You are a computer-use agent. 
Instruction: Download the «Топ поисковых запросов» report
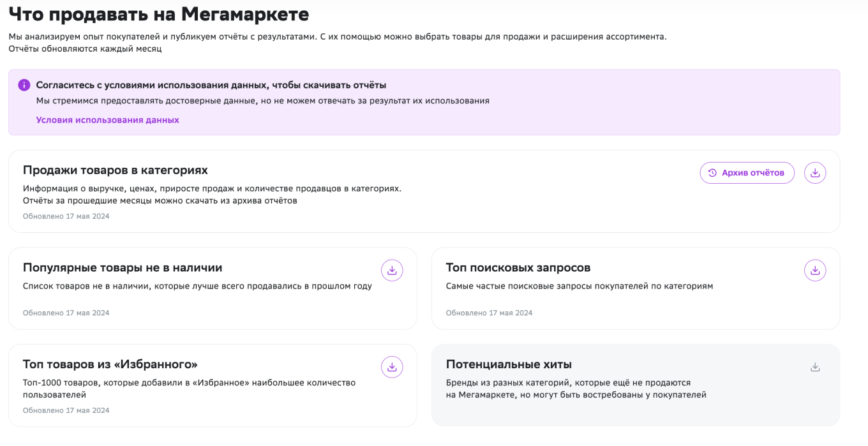[815, 270]
